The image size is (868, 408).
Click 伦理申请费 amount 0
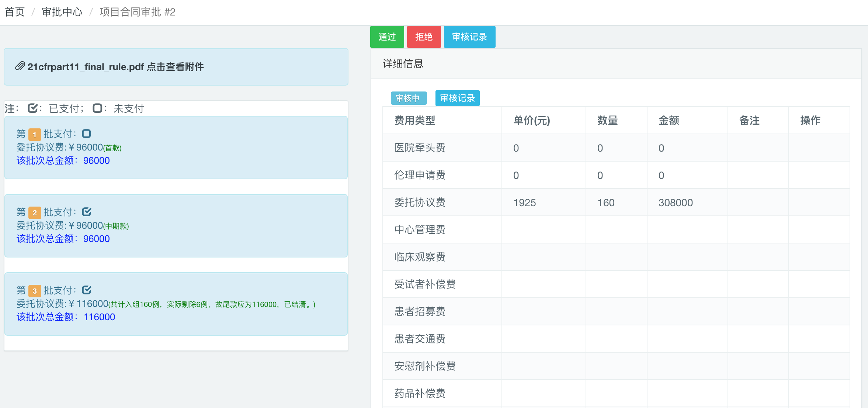click(661, 175)
